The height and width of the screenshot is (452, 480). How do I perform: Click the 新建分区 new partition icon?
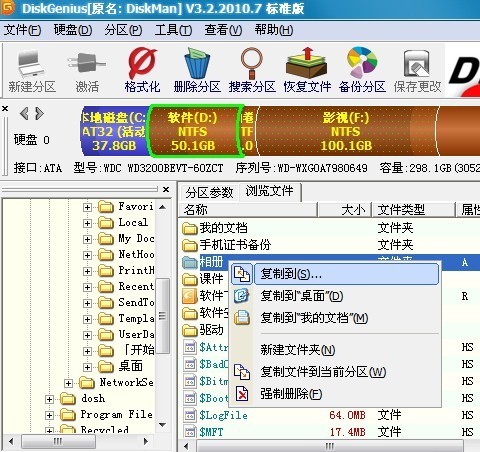(x=32, y=70)
